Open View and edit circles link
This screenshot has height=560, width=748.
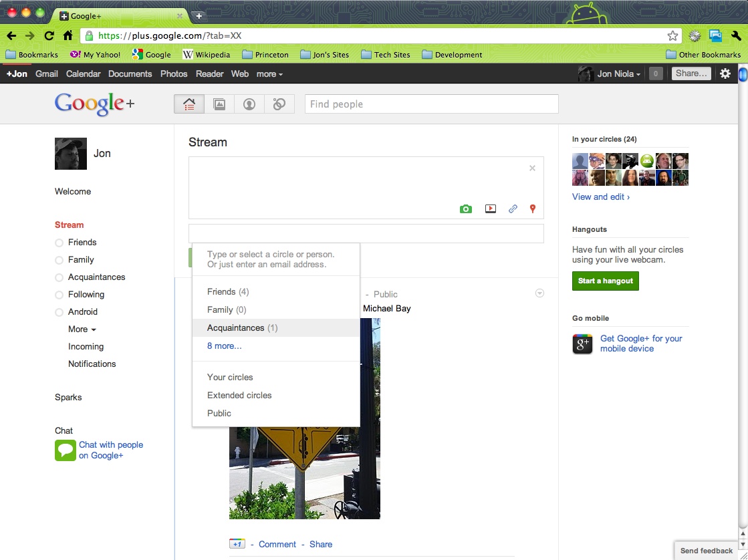(x=600, y=196)
